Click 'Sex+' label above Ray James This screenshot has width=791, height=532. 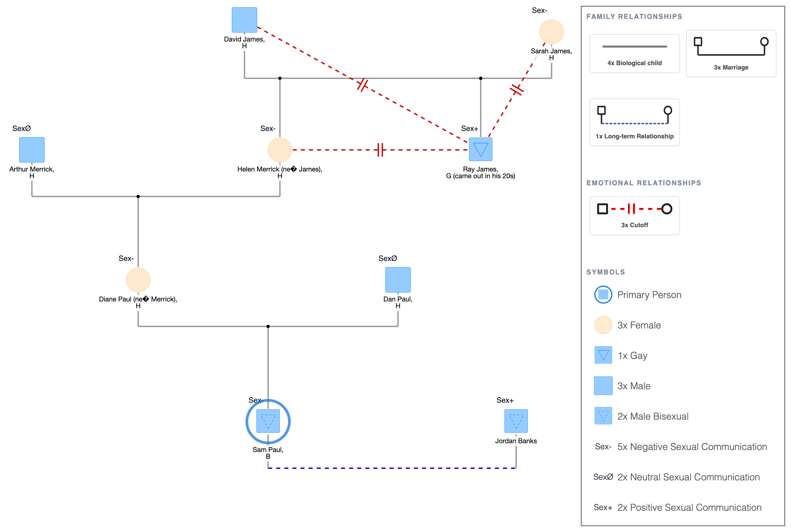(x=469, y=128)
